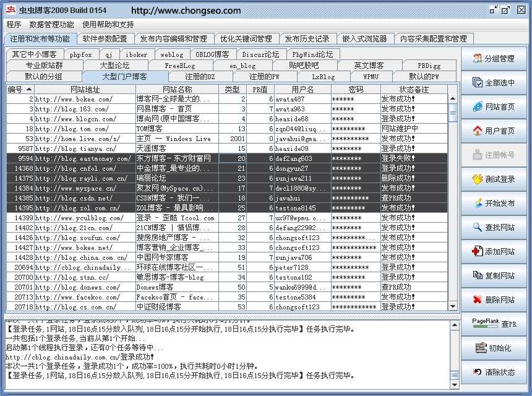Click the red 虫 app logo icon
The width and height of the screenshot is (532, 396).
(11, 10)
